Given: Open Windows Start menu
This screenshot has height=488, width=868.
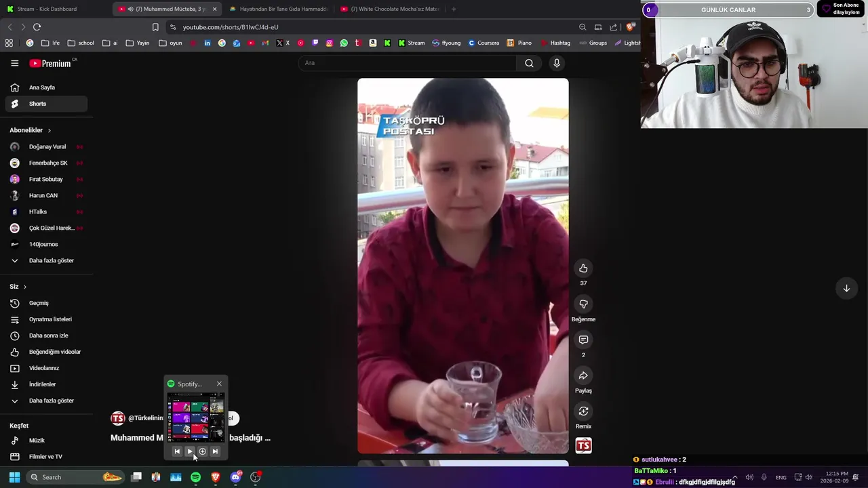Looking at the screenshot, I should click(14, 477).
